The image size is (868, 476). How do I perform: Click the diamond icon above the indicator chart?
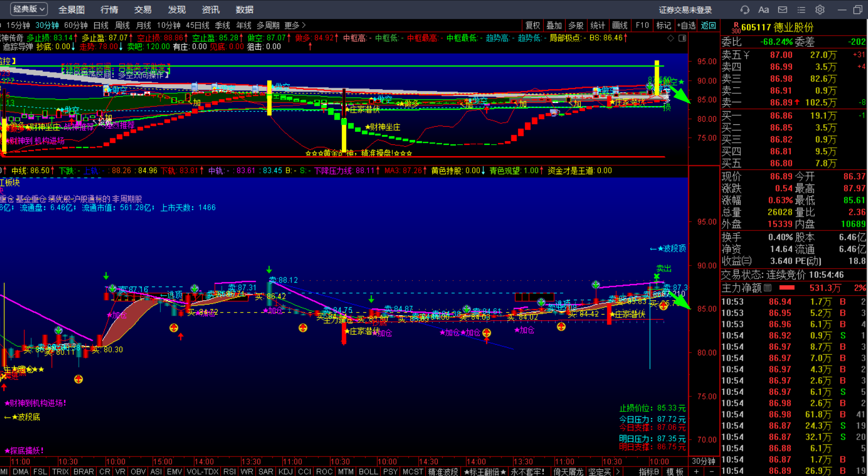pos(670,38)
